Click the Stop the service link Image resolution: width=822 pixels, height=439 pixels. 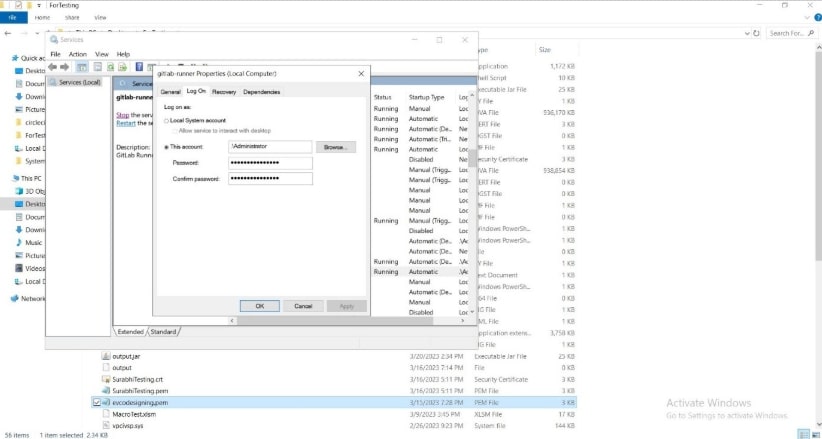tap(122, 115)
